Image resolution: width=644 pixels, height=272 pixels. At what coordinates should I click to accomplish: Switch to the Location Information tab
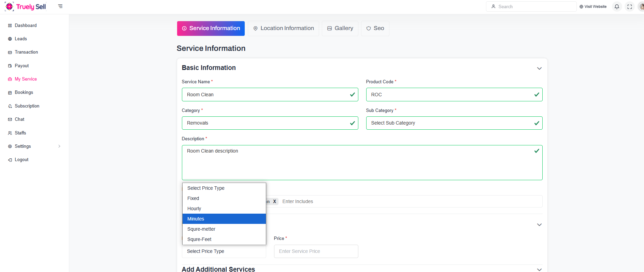(x=283, y=28)
